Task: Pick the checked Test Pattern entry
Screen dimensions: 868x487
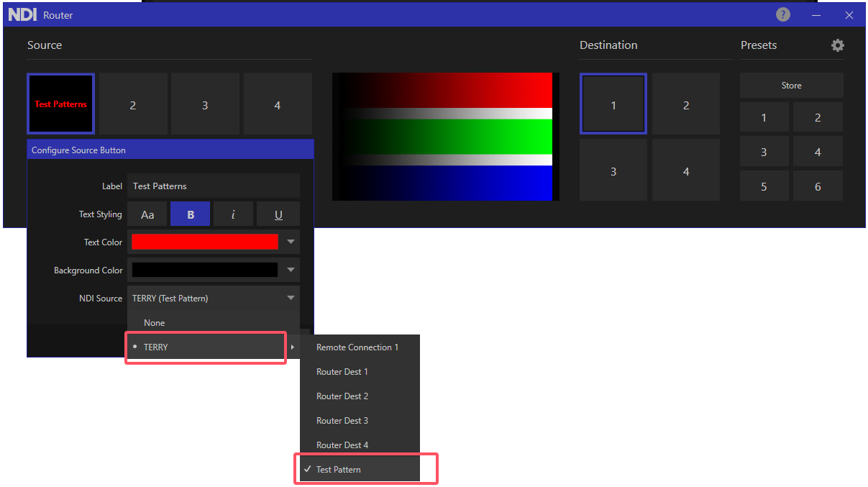Action: point(339,470)
